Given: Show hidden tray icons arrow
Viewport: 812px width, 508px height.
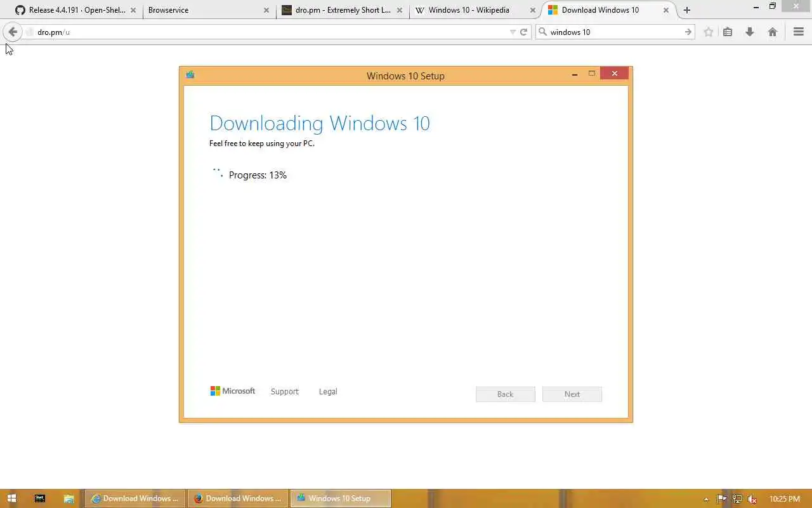Looking at the screenshot, I should click(x=707, y=499).
